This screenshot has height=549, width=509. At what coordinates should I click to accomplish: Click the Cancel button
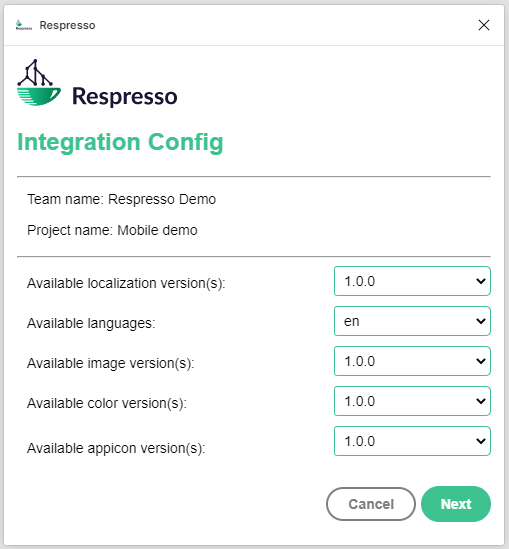coord(371,504)
